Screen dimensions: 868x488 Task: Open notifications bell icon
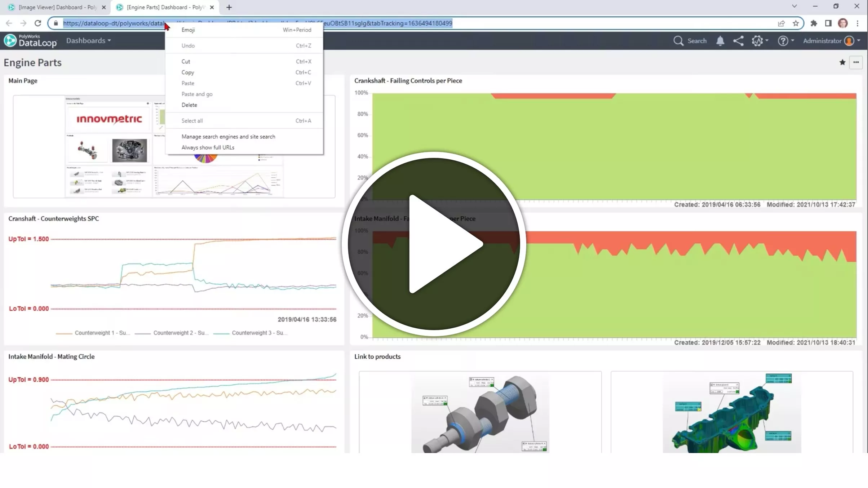pyautogui.click(x=720, y=41)
